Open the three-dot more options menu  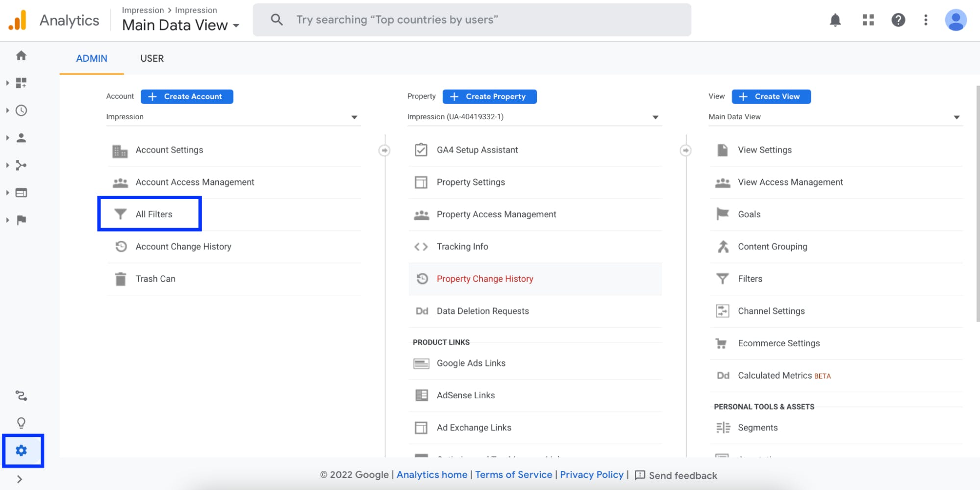[926, 20]
